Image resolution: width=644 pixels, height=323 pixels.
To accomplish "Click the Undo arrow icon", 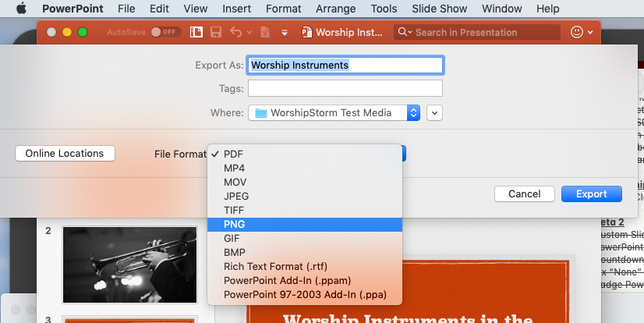I will click(235, 33).
